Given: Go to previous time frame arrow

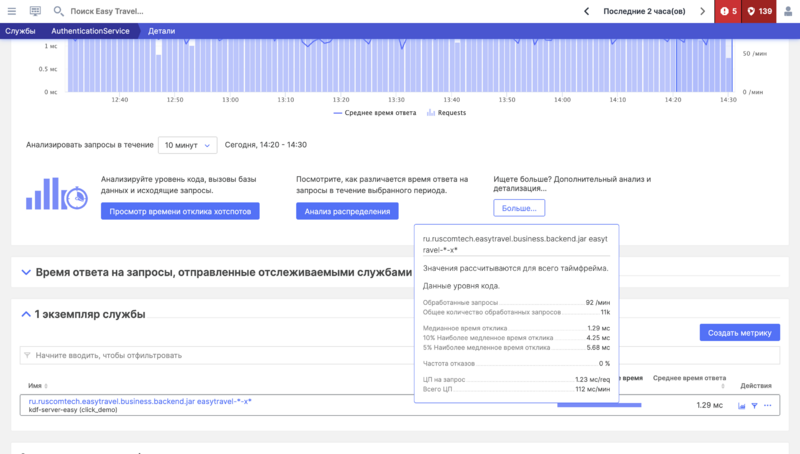Looking at the screenshot, I should (586, 11).
